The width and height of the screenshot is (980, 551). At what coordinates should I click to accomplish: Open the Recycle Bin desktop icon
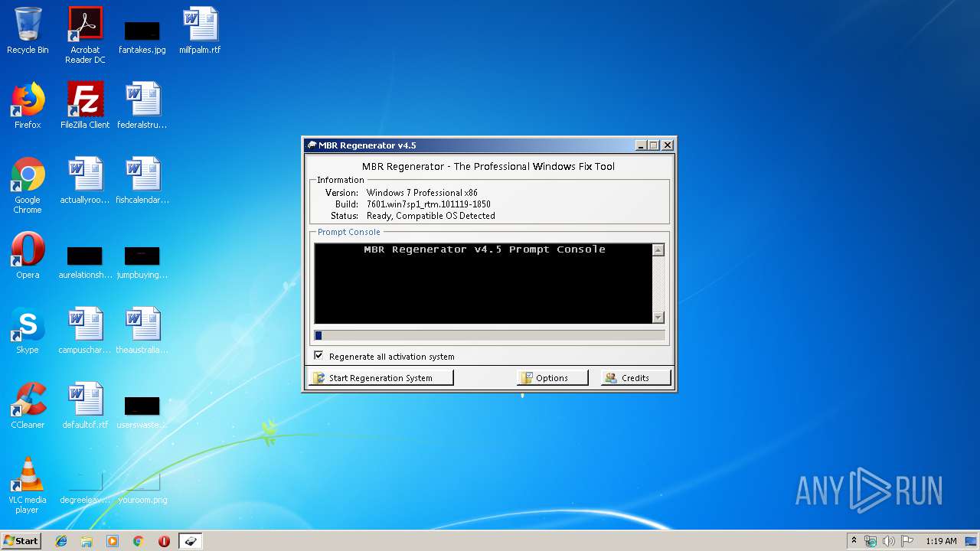coord(28,31)
